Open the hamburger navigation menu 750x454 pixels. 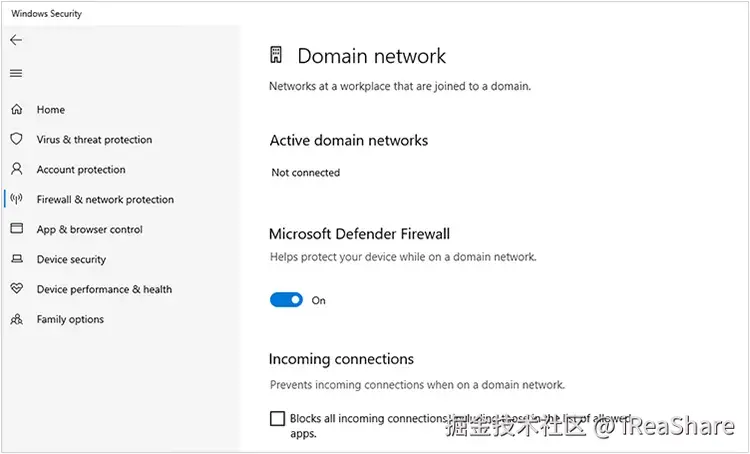click(x=16, y=73)
